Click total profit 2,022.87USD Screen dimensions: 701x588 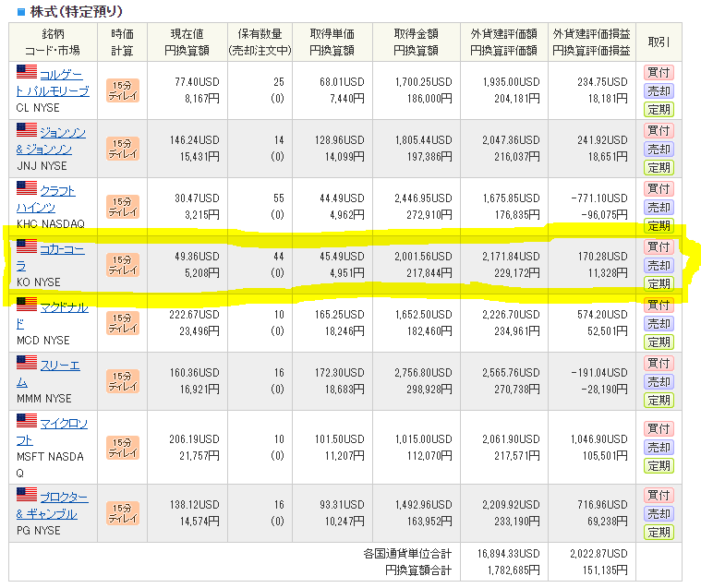(x=598, y=554)
